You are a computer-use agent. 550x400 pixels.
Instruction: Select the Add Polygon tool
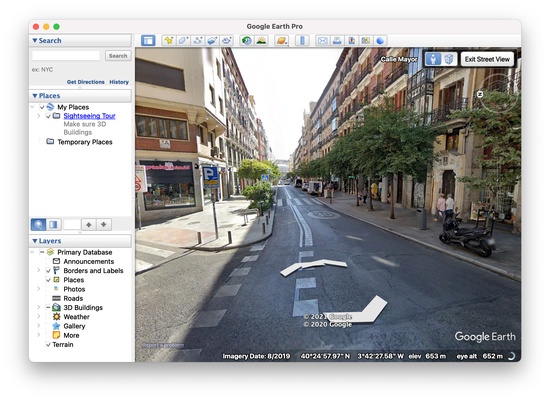(x=183, y=40)
